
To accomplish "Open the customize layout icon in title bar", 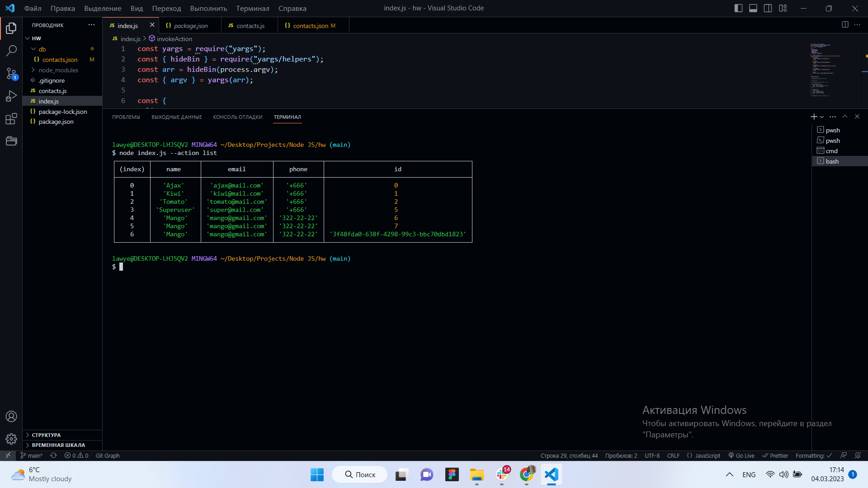I will (x=783, y=8).
